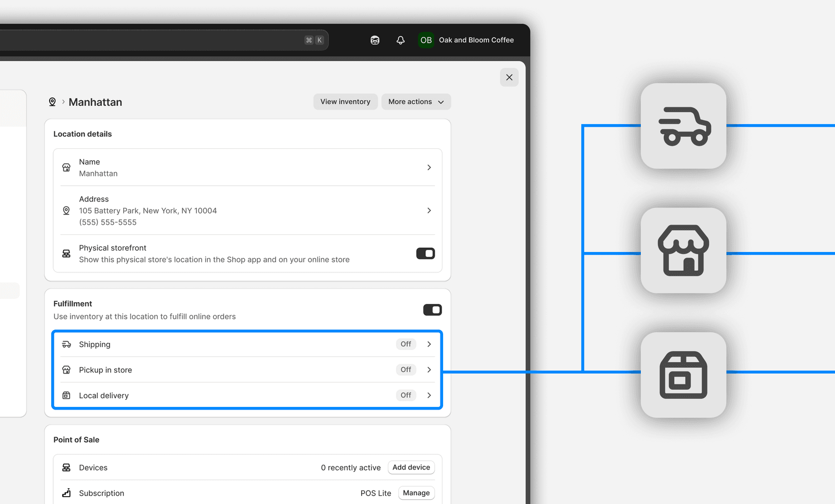The height and width of the screenshot is (504, 835).
Task: Open the 105 Battery Park address text
Action: [x=148, y=211]
